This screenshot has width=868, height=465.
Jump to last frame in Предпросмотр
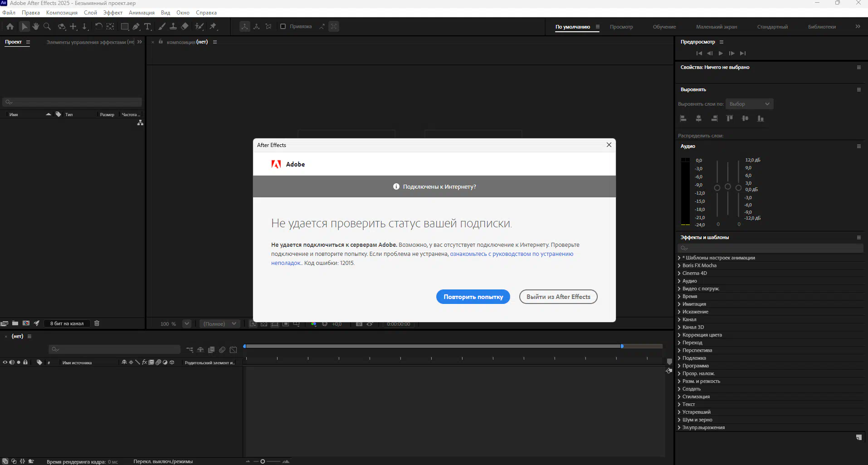point(742,54)
